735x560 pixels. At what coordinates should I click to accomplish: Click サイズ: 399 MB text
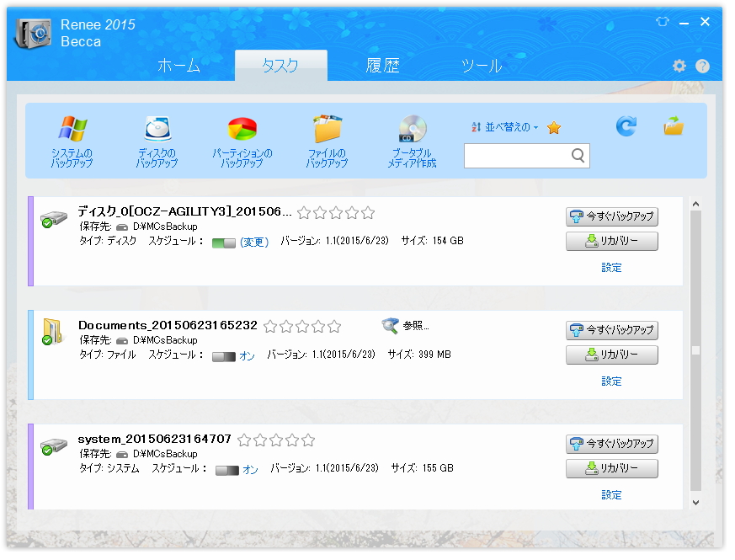pos(419,354)
